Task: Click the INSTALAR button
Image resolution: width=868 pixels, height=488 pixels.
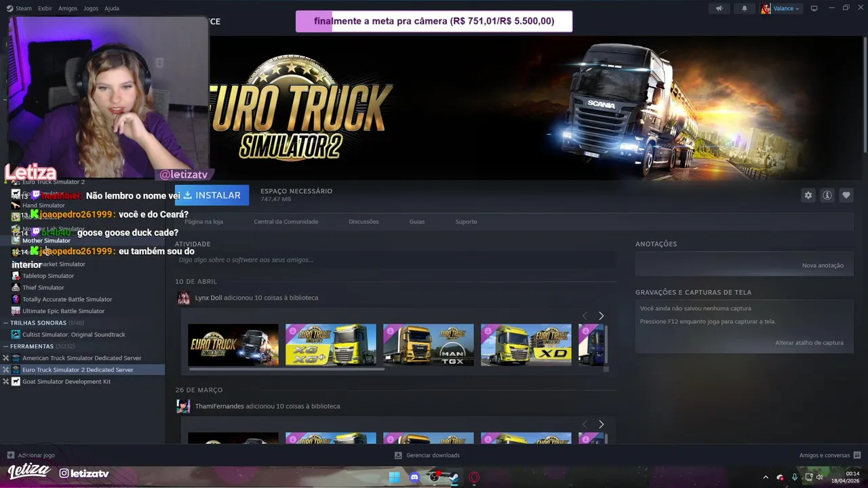Action: (212, 195)
